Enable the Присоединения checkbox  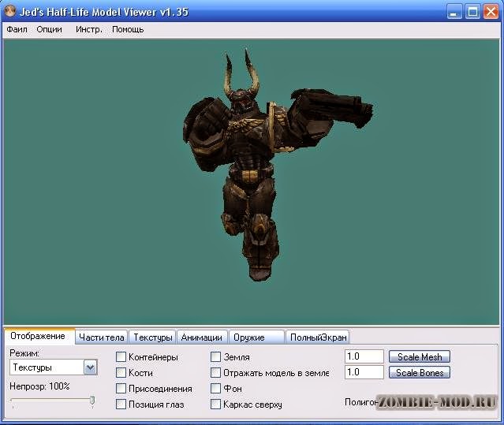[x=121, y=389]
